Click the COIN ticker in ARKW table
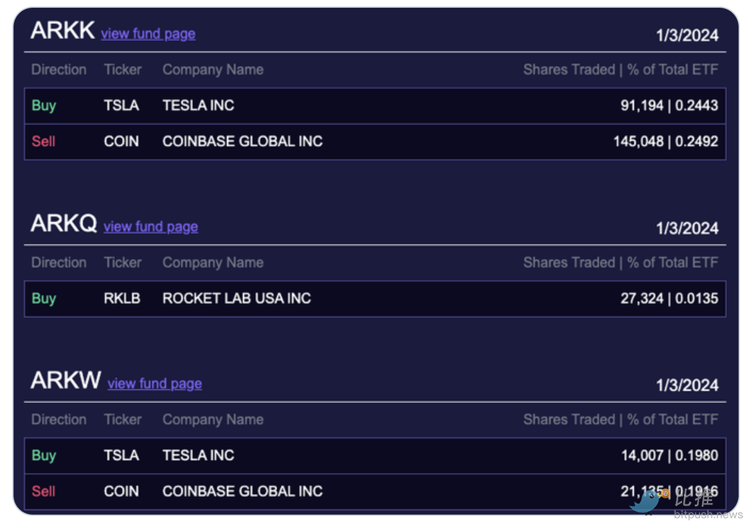This screenshot has width=756, height=532. pyautogui.click(x=121, y=492)
